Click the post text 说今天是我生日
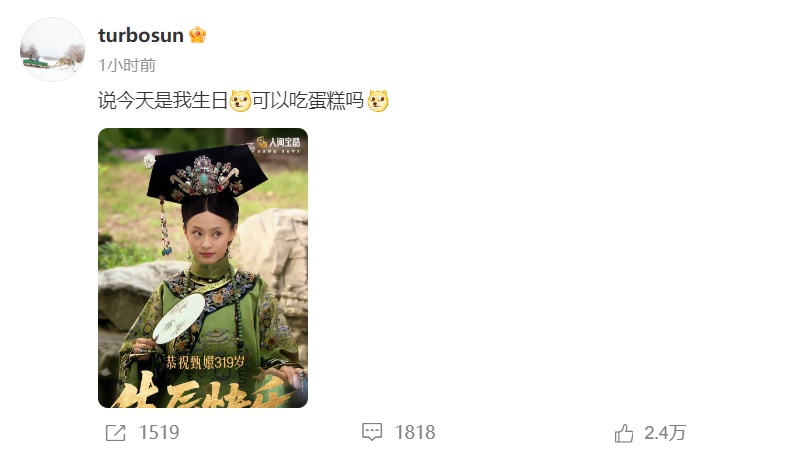The image size is (795, 458). coord(163,100)
